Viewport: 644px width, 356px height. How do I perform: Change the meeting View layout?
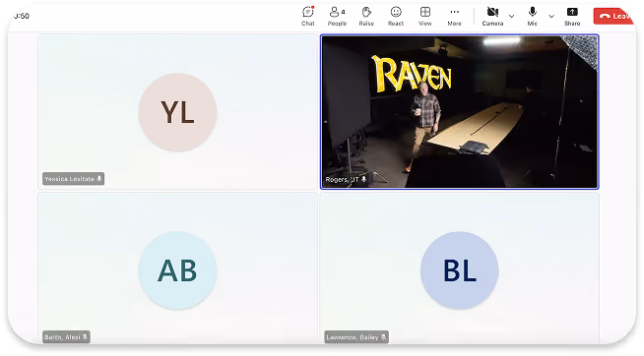[x=425, y=17]
